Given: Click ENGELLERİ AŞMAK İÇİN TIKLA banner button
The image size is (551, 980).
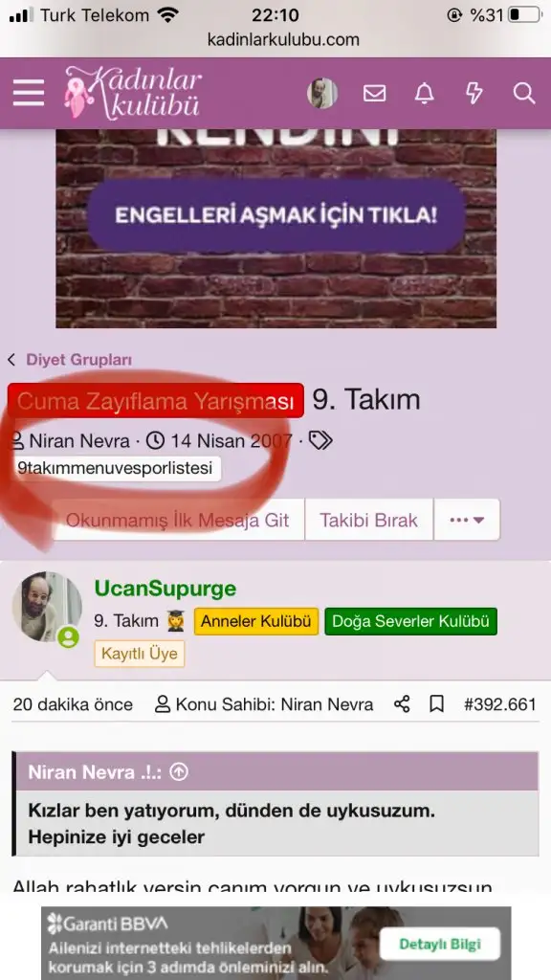Looking at the screenshot, I should pyautogui.click(x=276, y=215).
